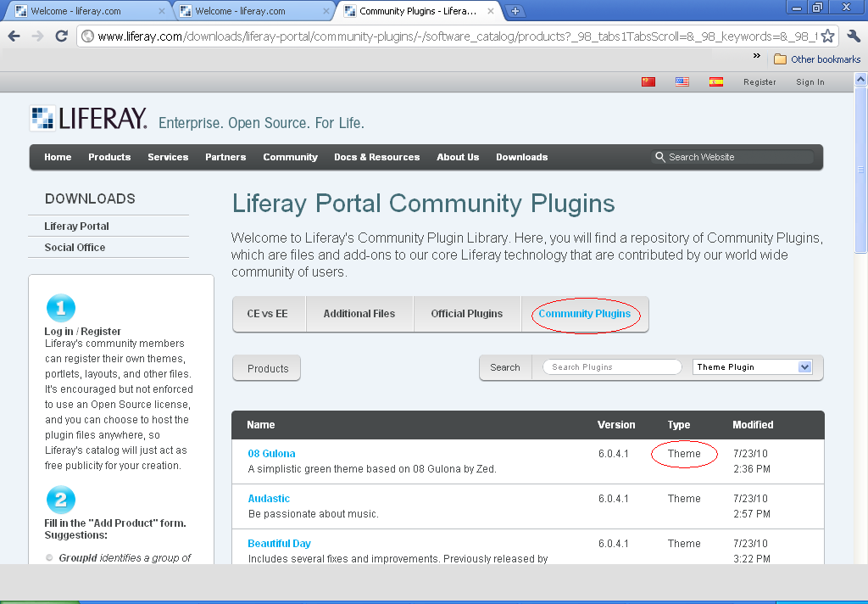The width and height of the screenshot is (868, 604).
Task: Click the Search button for plugins
Action: click(x=505, y=367)
